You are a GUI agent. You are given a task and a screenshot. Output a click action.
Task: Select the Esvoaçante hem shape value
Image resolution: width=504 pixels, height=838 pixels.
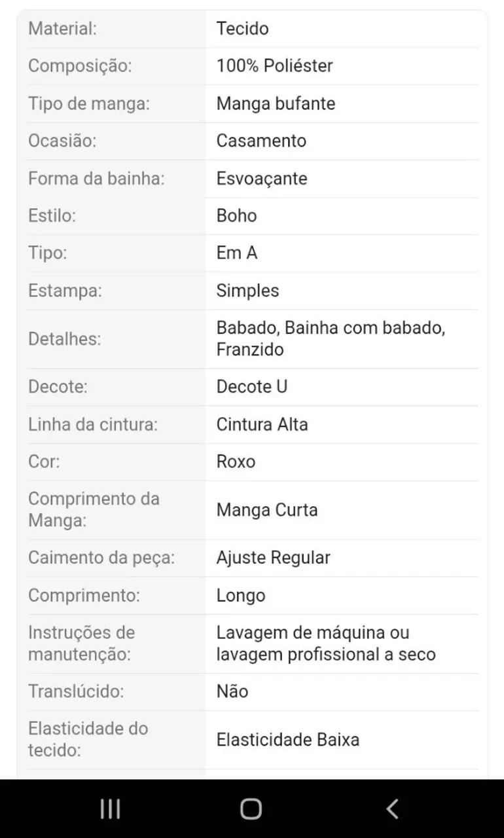262,179
